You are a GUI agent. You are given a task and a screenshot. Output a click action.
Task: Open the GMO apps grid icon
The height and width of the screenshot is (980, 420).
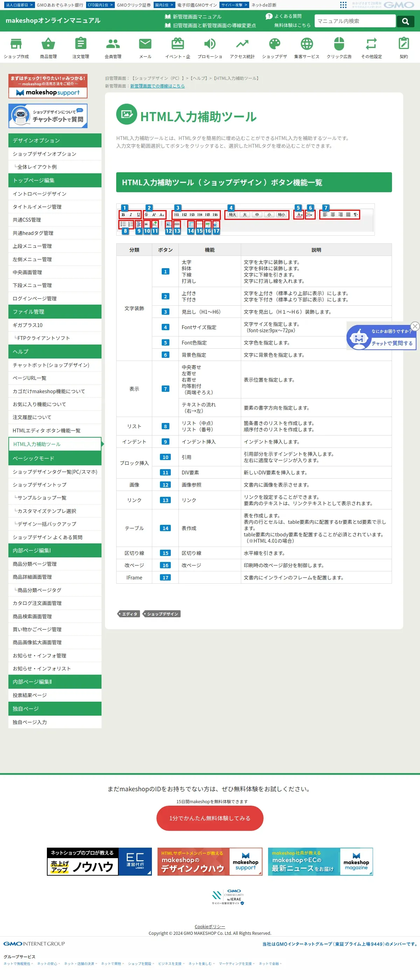pyautogui.click(x=343, y=5)
